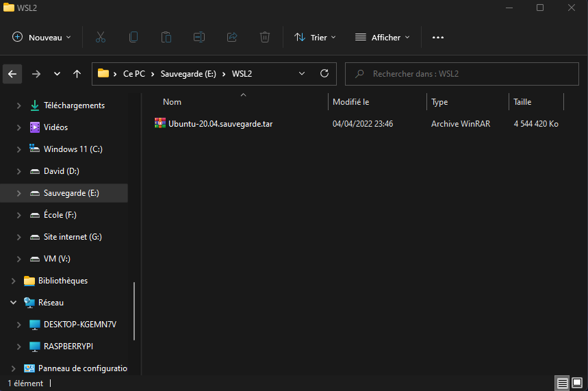
Task: Click the Archive WinRAR type cell
Action: click(x=461, y=123)
